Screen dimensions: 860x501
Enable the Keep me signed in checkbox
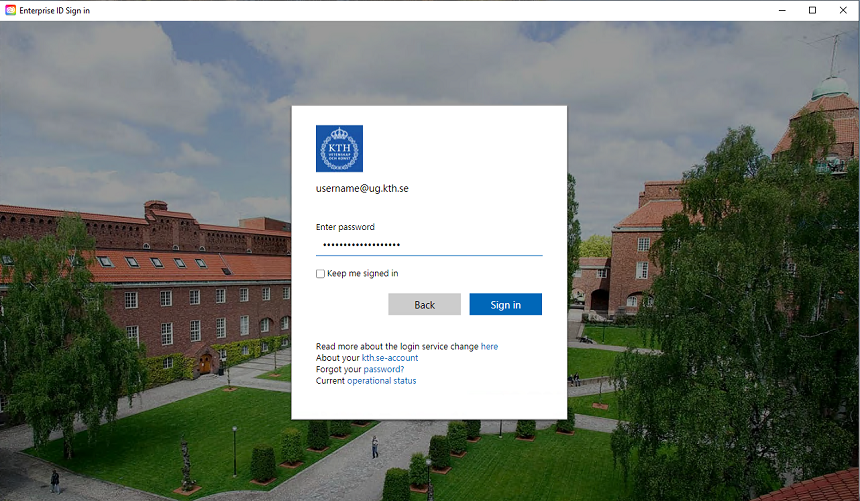point(320,274)
